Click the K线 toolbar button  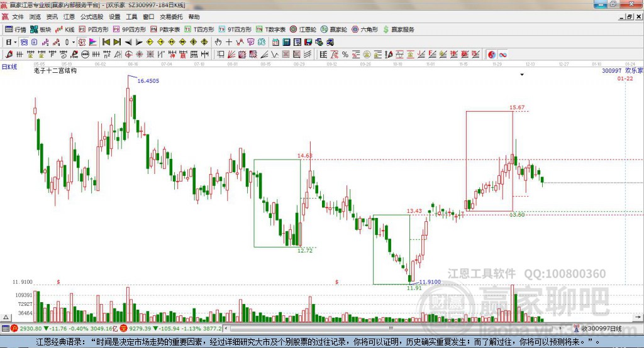tap(65, 30)
